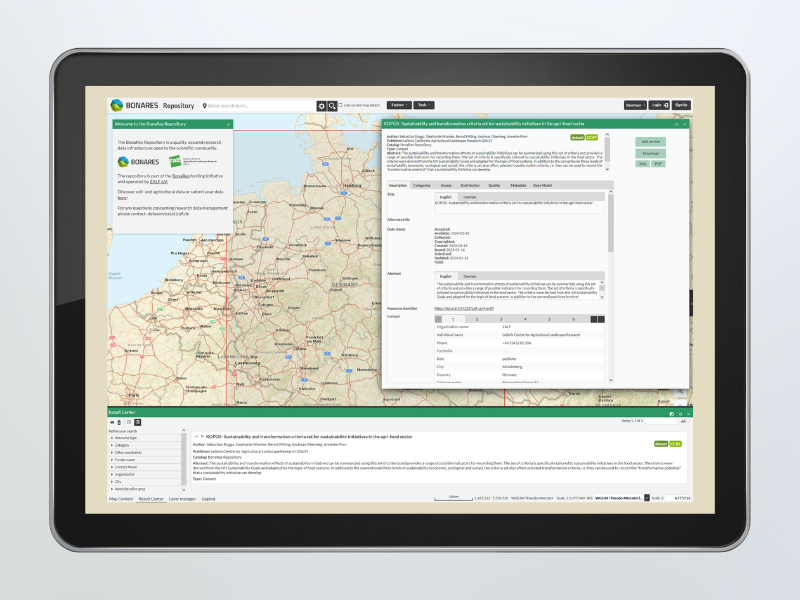The height and width of the screenshot is (600, 800).
Task: Click the 'dataset' badge in result list
Action: (661, 444)
